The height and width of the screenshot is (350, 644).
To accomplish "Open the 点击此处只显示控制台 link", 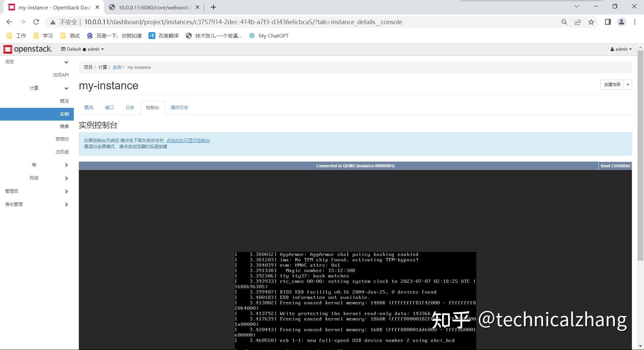I will click(189, 140).
